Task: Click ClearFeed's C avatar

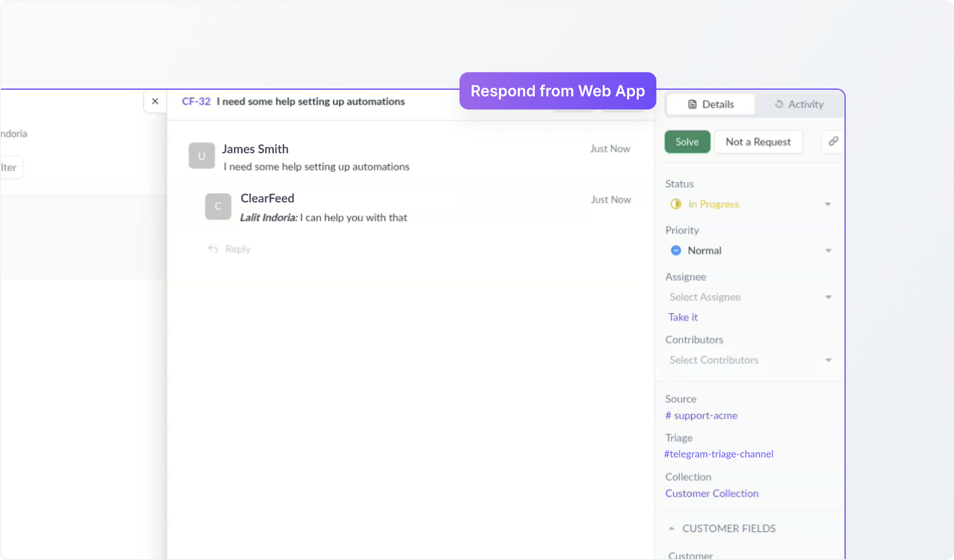Action: (218, 206)
